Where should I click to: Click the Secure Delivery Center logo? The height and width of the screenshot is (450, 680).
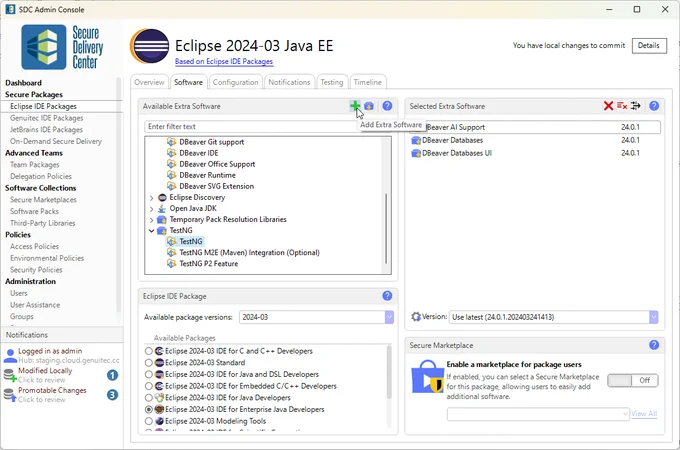click(62, 47)
